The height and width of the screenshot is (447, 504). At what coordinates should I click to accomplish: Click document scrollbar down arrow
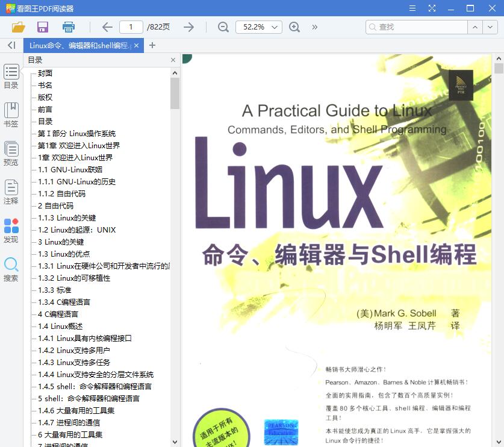click(499, 442)
